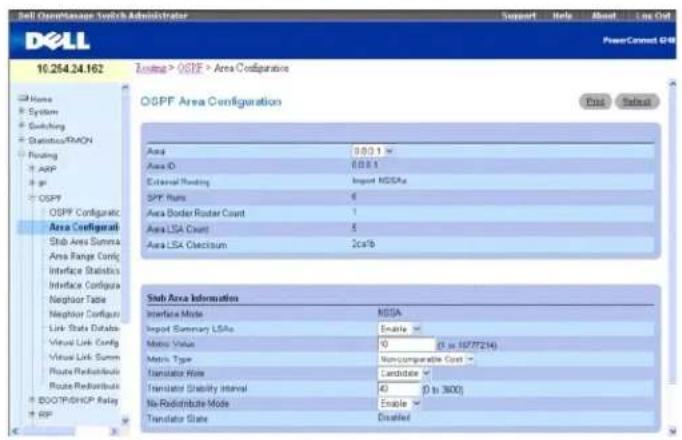Click the Interface Mode value NSSA
The height and width of the screenshot is (440, 682).
click(390, 313)
